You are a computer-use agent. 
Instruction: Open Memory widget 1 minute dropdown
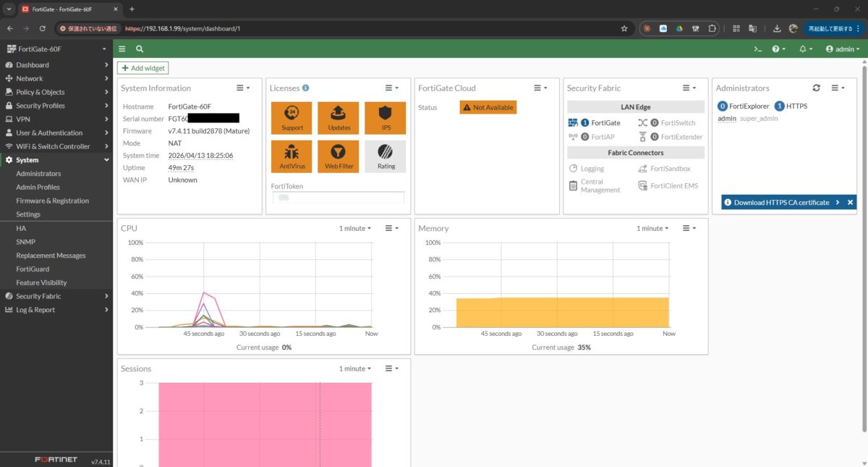(x=652, y=228)
